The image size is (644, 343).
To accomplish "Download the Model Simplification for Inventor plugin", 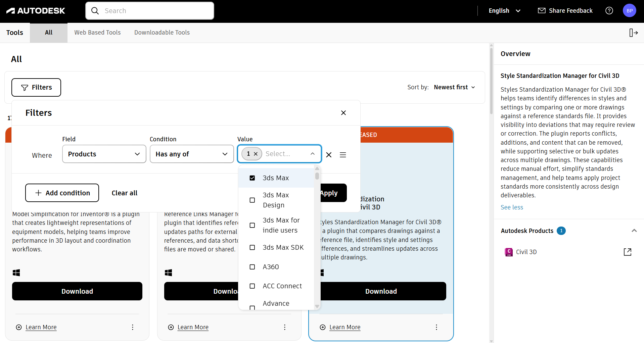I will pyautogui.click(x=77, y=291).
